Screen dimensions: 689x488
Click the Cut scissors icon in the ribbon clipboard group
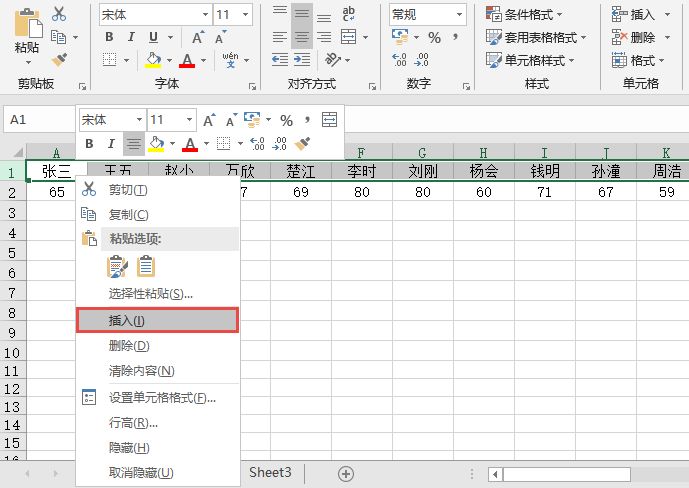click(x=59, y=14)
